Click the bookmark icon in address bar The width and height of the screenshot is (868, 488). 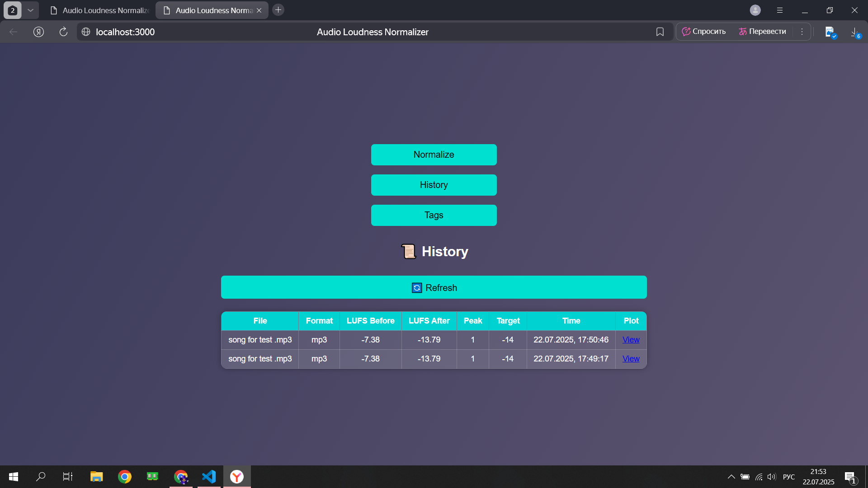pos(660,32)
